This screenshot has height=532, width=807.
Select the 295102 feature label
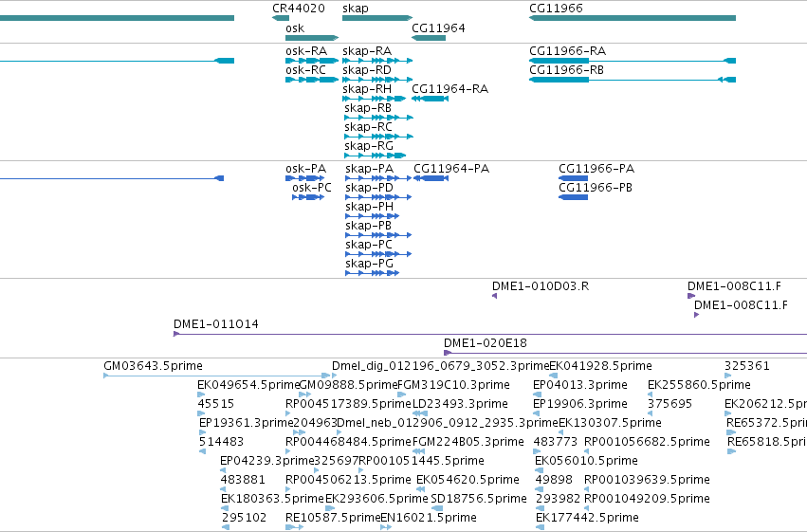(245, 518)
